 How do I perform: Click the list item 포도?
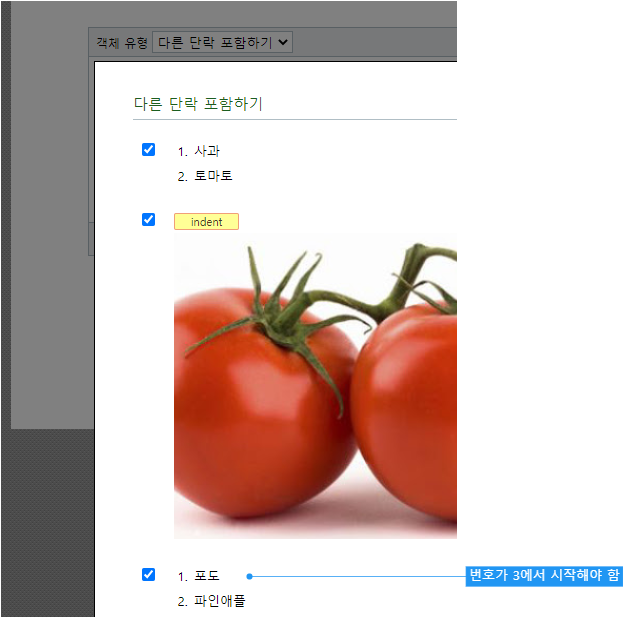tap(207, 575)
